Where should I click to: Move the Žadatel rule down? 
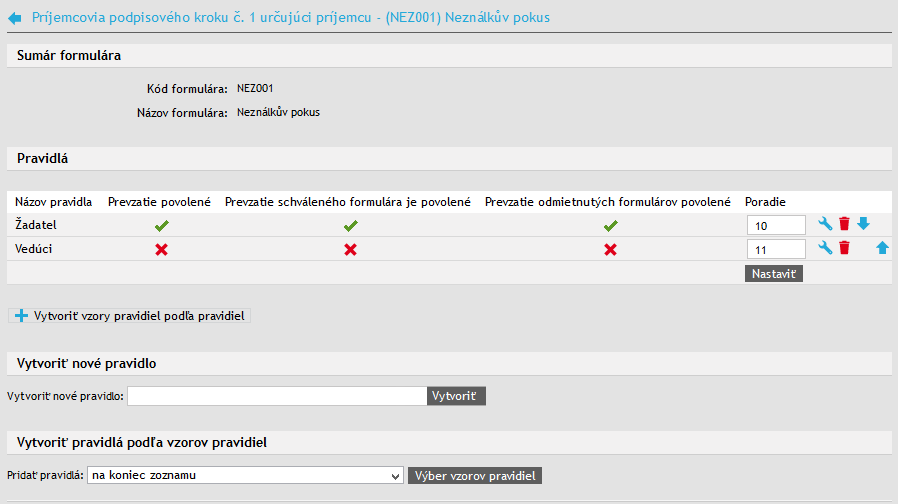(863, 225)
